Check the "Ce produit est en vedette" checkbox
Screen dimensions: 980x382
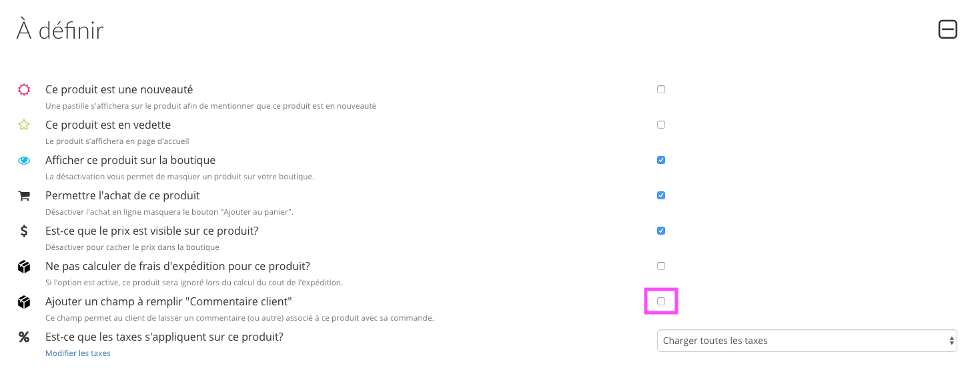pyautogui.click(x=661, y=125)
